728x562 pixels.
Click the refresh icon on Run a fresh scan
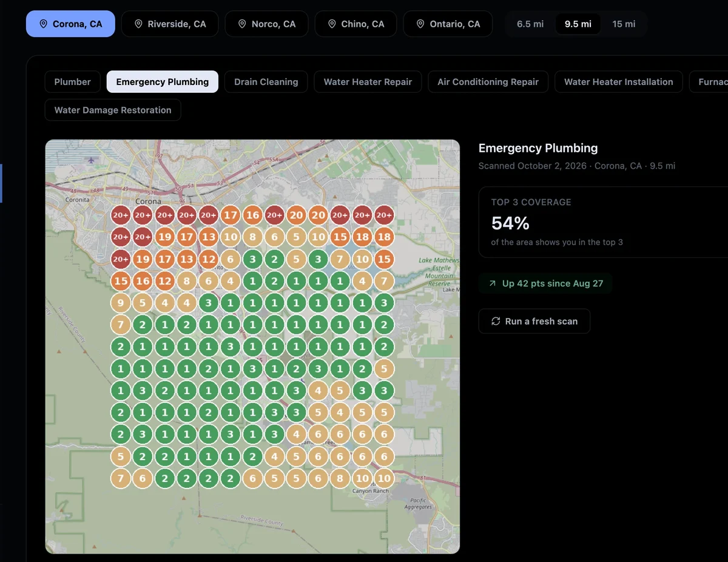[x=496, y=321]
